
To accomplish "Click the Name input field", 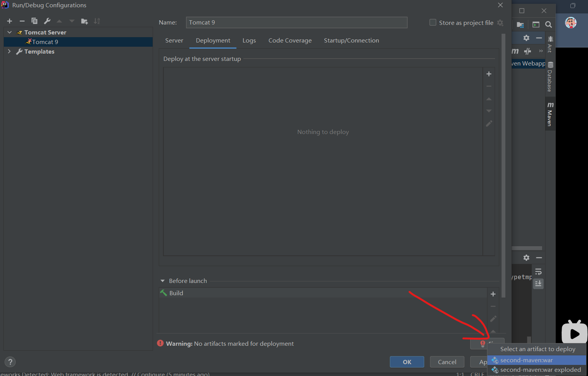I will click(x=296, y=22).
